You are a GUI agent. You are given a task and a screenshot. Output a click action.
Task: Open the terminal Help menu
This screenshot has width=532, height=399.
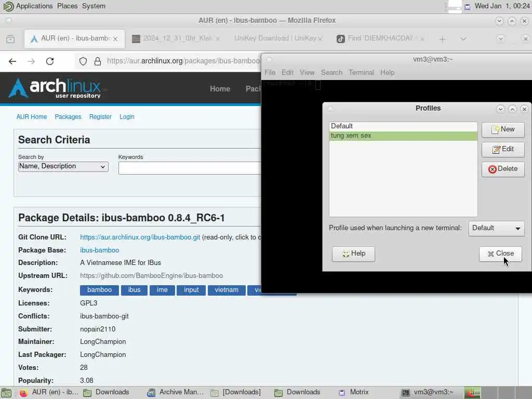387,73
